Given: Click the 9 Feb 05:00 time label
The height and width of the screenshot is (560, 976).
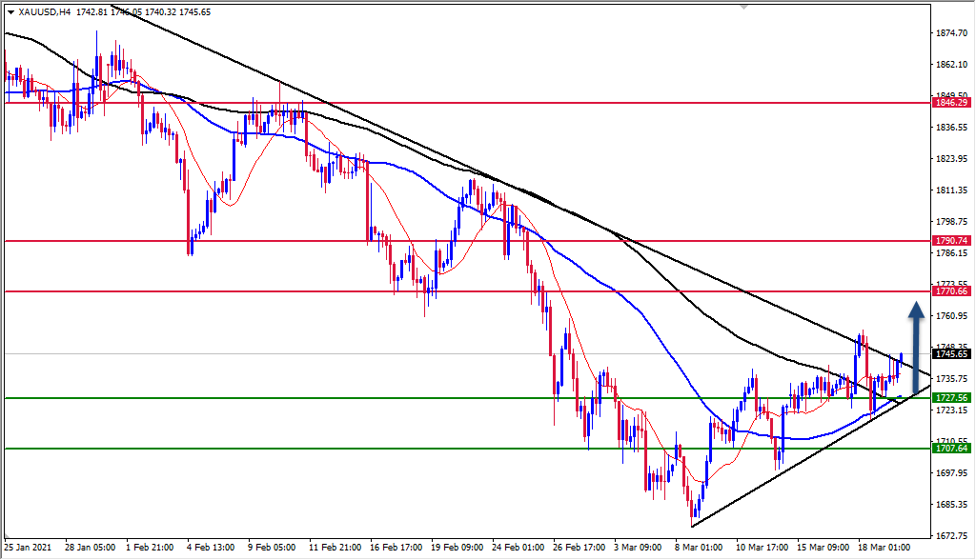Looking at the screenshot, I should tap(272, 548).
